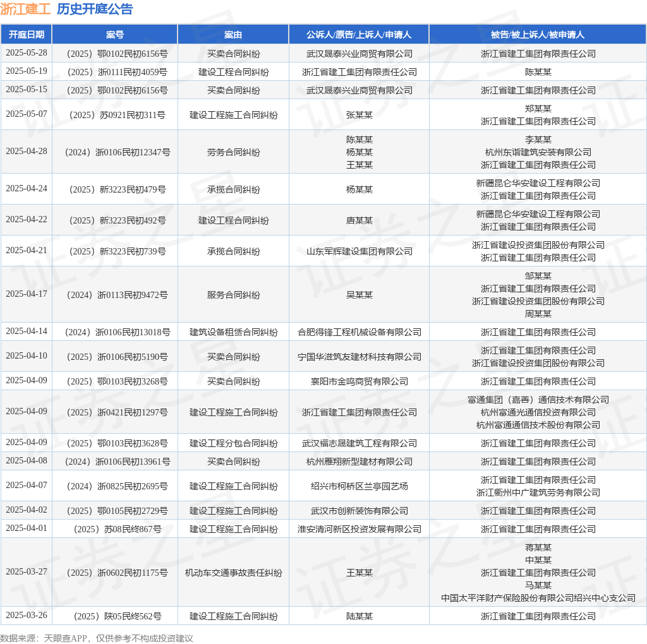Click the 机动车交通事故责任纠纷 case type cell

point(234,573)
